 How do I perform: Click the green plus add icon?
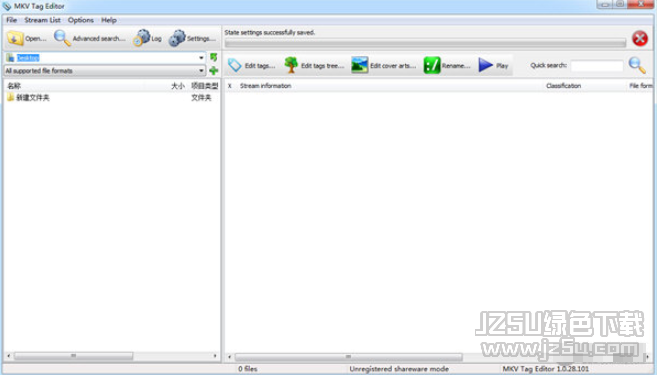(x=214, y=70)
